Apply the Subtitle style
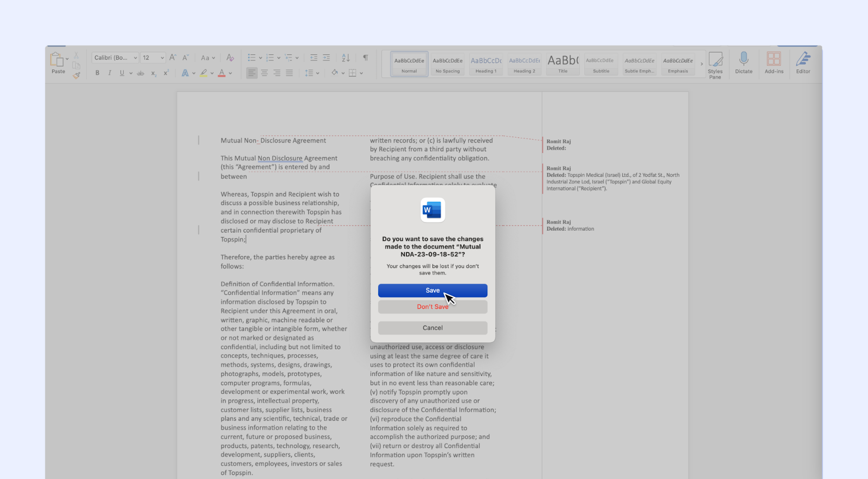 (x=601, y=64)
